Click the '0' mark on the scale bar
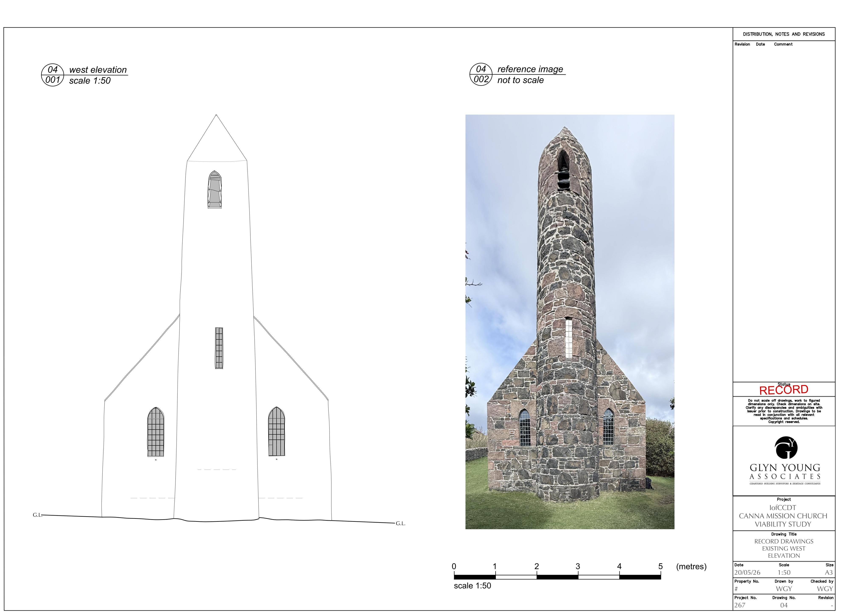868x614 pixels. [x=454, y=566]
